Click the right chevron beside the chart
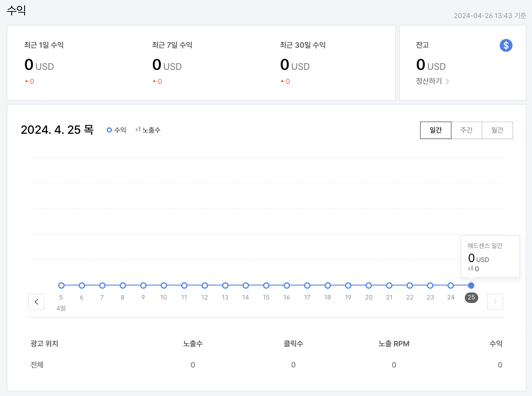The width and height of the screenshot is (532, 396). click(x=495, y=302)
